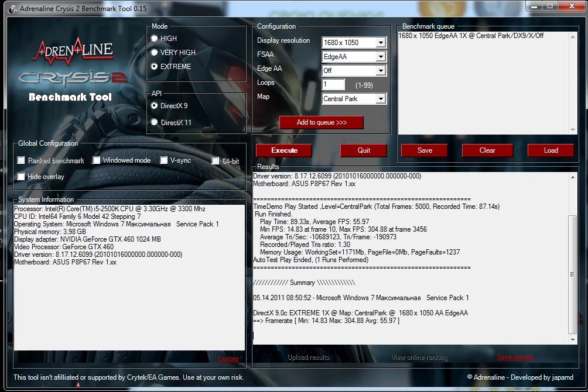Click the Execute button
The height and width of the screenshot is (392, 588).
point(284,150)
